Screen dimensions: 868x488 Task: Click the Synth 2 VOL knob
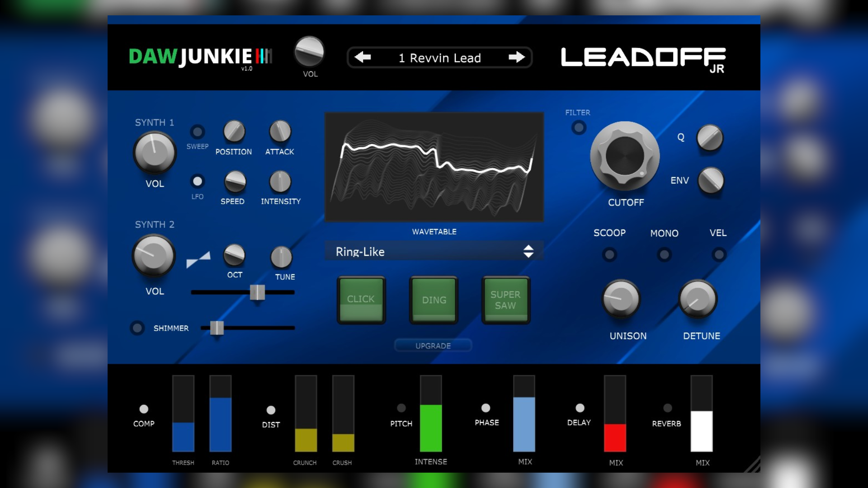click(154, 256)
